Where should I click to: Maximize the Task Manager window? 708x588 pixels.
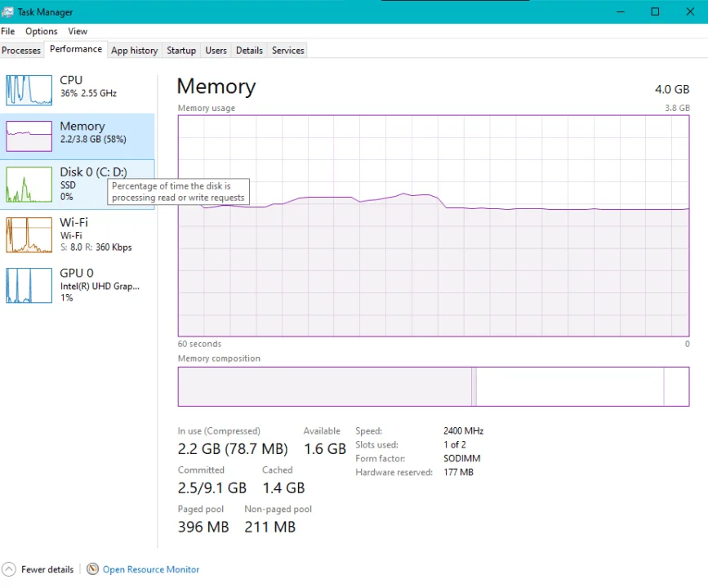pos(655,11)
